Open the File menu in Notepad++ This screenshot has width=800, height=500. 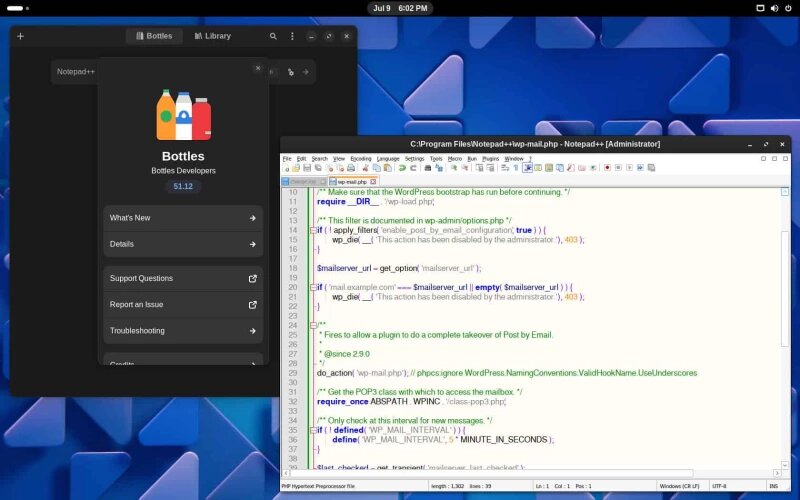[x=287, y=159]
